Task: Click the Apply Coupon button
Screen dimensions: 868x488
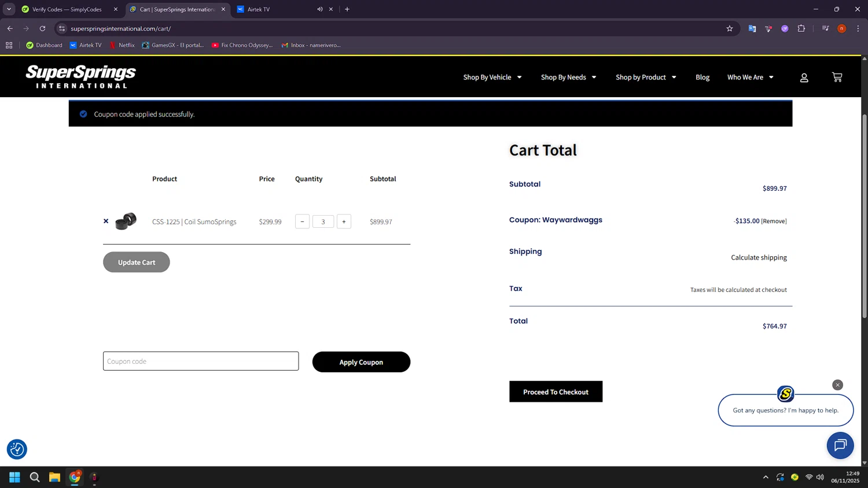Action: pyautogui.click(x=361, y=362)
